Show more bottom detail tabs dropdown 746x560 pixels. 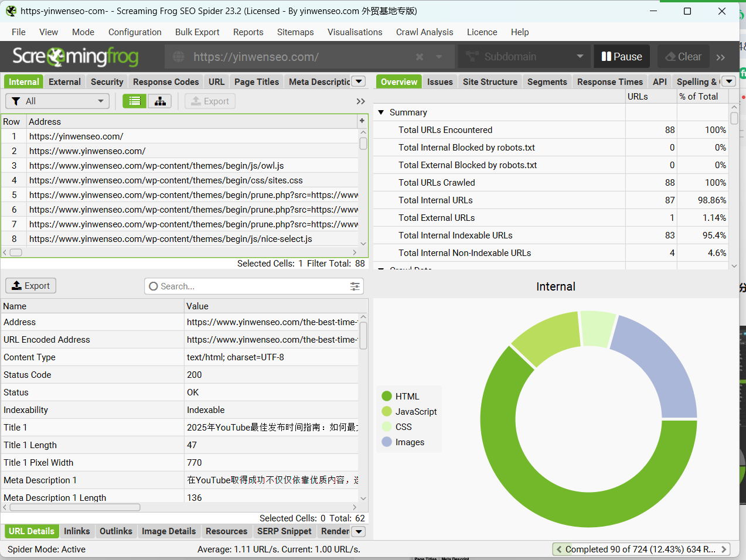[x=359, y=531]
